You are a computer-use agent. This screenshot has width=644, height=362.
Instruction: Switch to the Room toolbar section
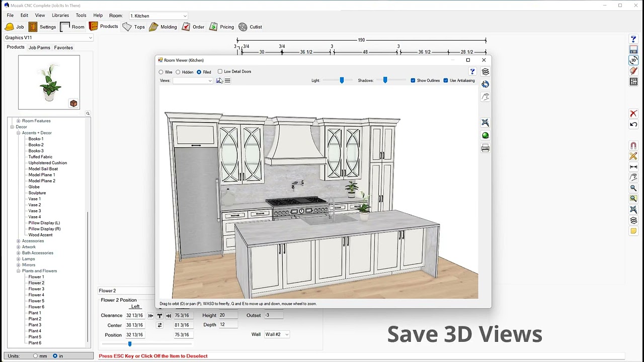[72, 27]
